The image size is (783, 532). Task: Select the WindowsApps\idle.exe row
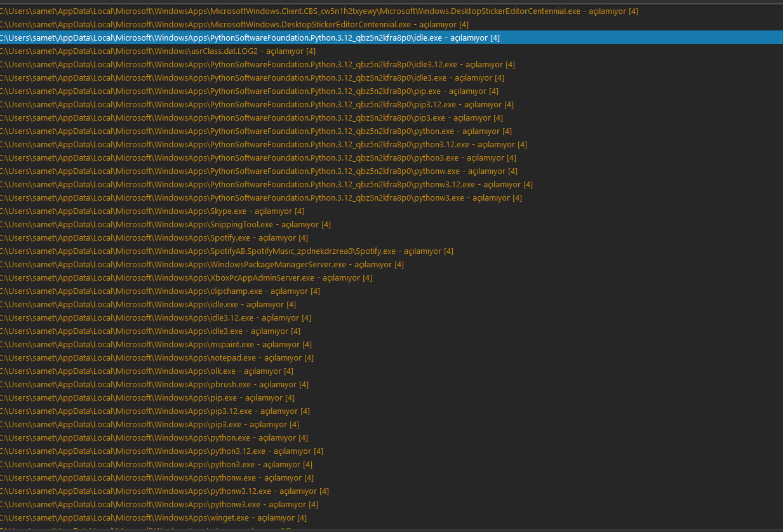(391, 304)
